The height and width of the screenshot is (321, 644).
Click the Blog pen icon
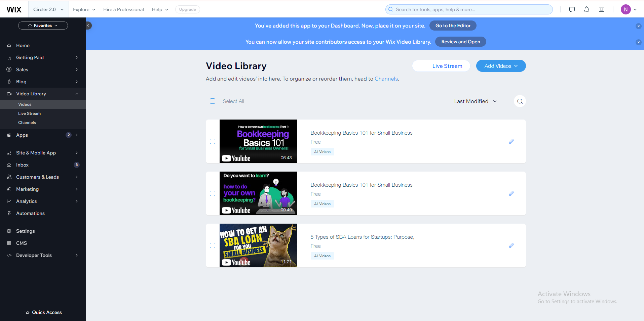tap(9, 82)
